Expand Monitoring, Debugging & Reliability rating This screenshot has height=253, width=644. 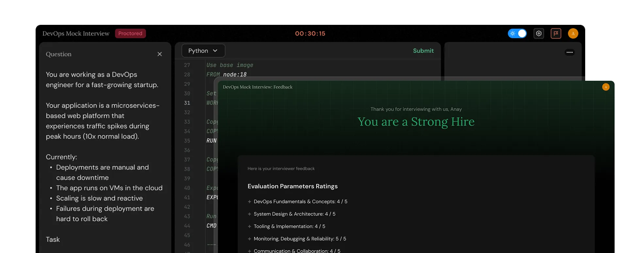click(x=250, y=239)
